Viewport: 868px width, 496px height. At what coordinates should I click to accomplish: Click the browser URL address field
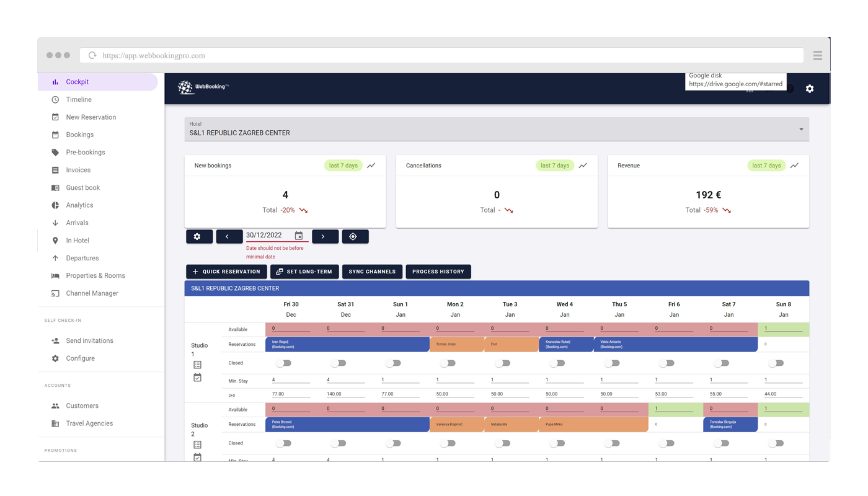point(440,55)
